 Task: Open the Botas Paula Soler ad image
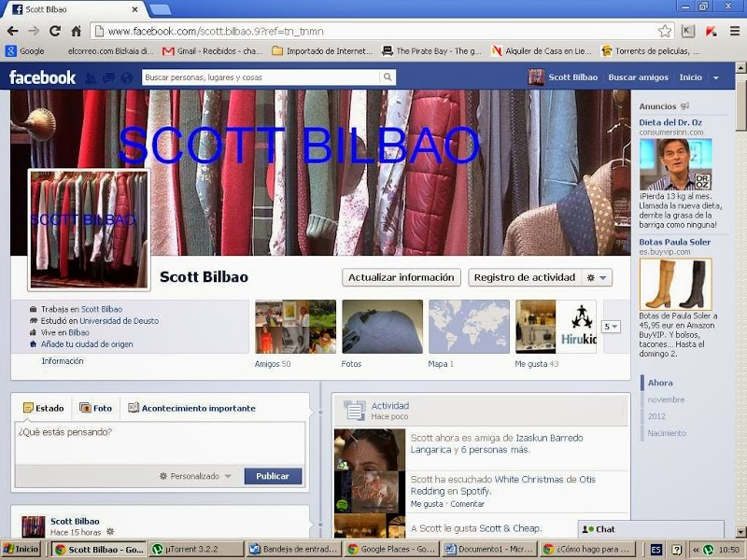(x=675, y=285)
